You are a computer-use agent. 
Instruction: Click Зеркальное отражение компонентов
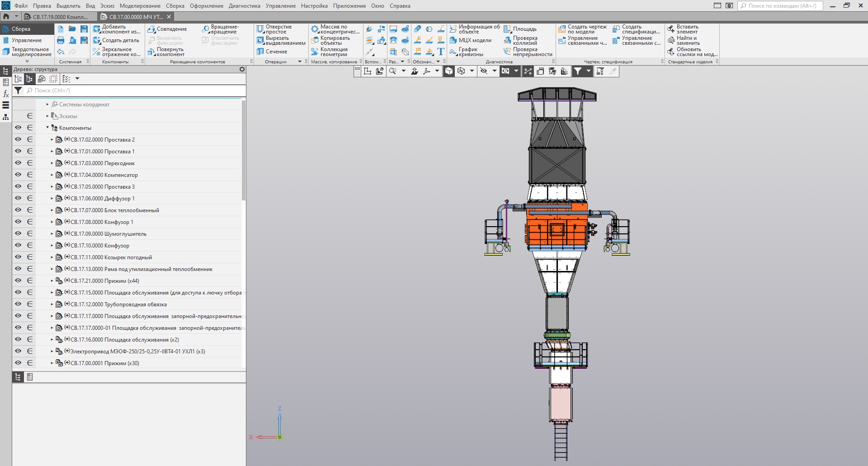tap(117, 52)
